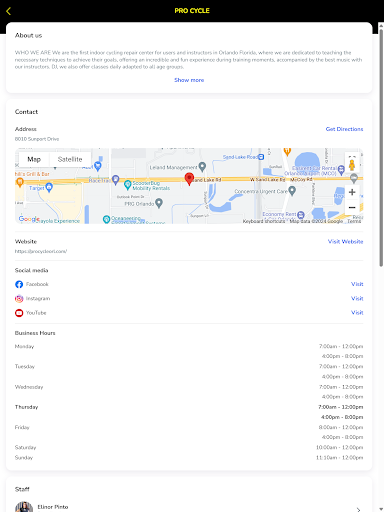The width and height of the screenshot is (384, 512).
Task: Click the YouTube icon
Action: (x=19, y=313)
